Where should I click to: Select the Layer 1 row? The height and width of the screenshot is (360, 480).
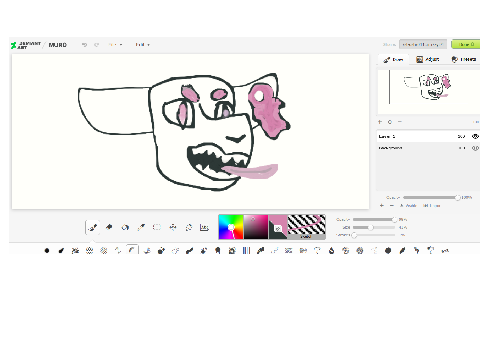[x=428, y=136]
